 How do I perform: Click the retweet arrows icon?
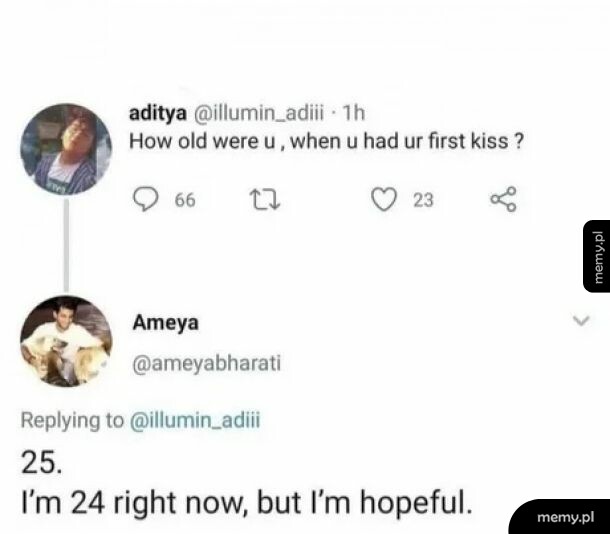pyautogui.click(x=265, y=200)
